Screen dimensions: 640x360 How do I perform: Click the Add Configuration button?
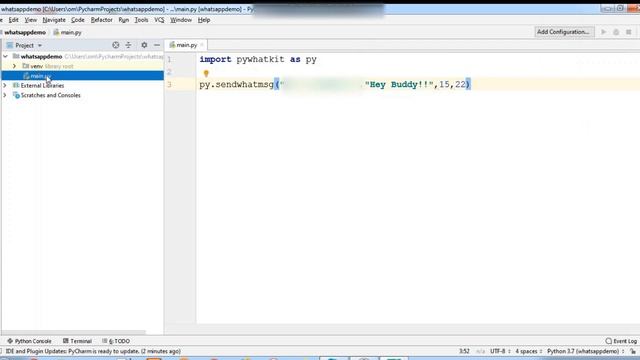click(x=564, y=32)
